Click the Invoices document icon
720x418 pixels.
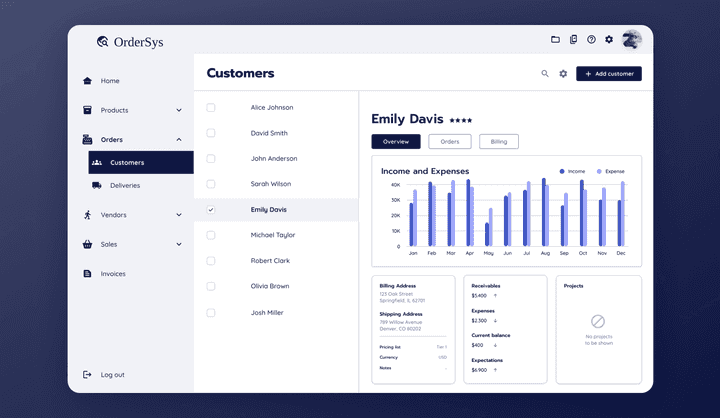pos(87,274)
